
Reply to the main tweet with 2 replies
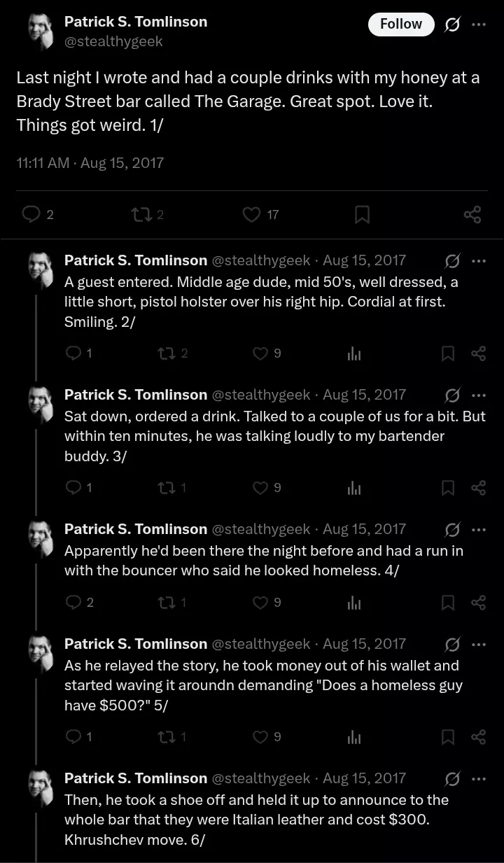tap(38, 214)
